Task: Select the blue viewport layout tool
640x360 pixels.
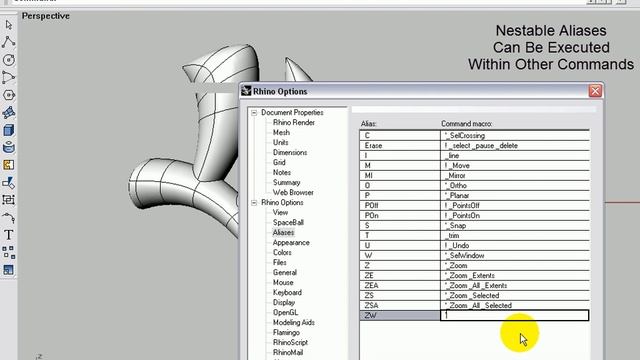Action: pos(9,270)
